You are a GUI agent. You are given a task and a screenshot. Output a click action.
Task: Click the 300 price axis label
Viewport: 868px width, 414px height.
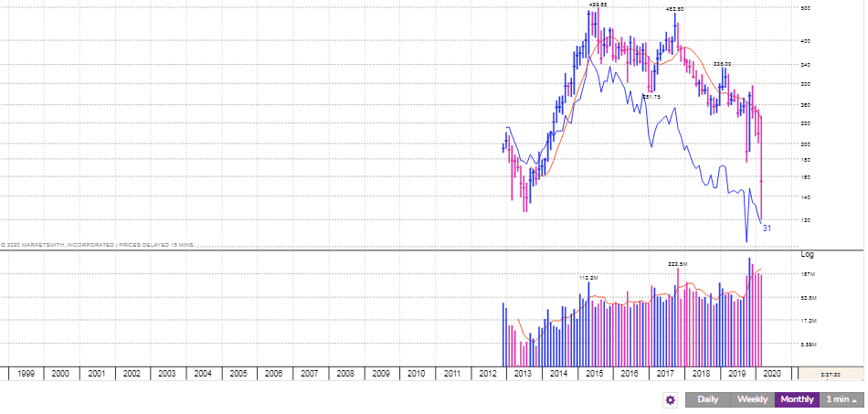(806, 84)
